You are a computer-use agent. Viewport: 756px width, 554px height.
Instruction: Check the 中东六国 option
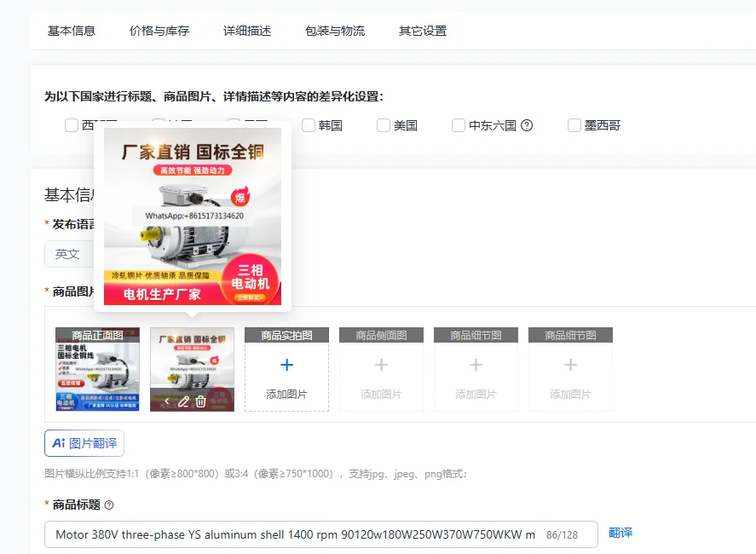[x=458, y=125]
